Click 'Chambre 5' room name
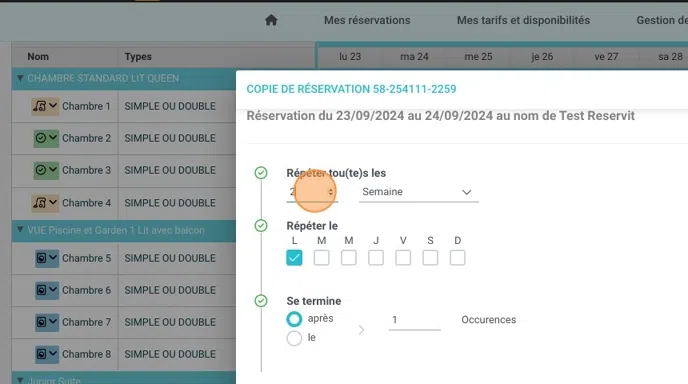The image size is (688, 384). coord(86,258)
